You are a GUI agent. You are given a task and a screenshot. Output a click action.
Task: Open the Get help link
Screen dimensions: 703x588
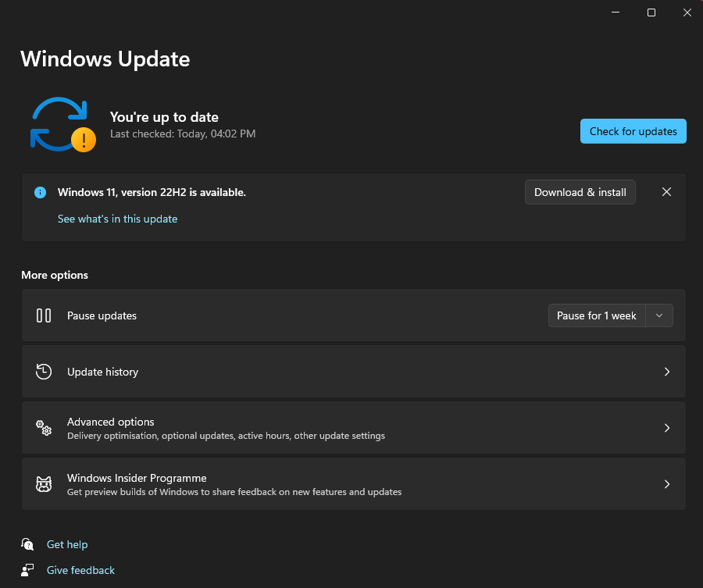click(x=67, y=544)
